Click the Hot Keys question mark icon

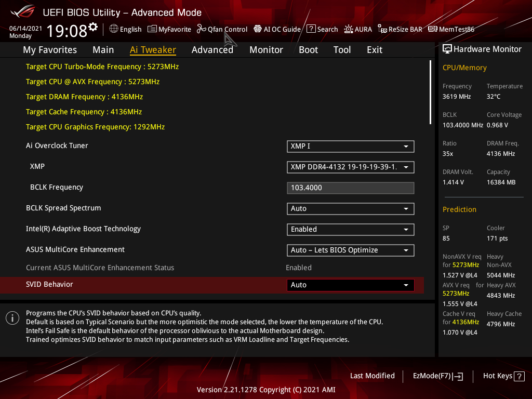pos(519,376)
